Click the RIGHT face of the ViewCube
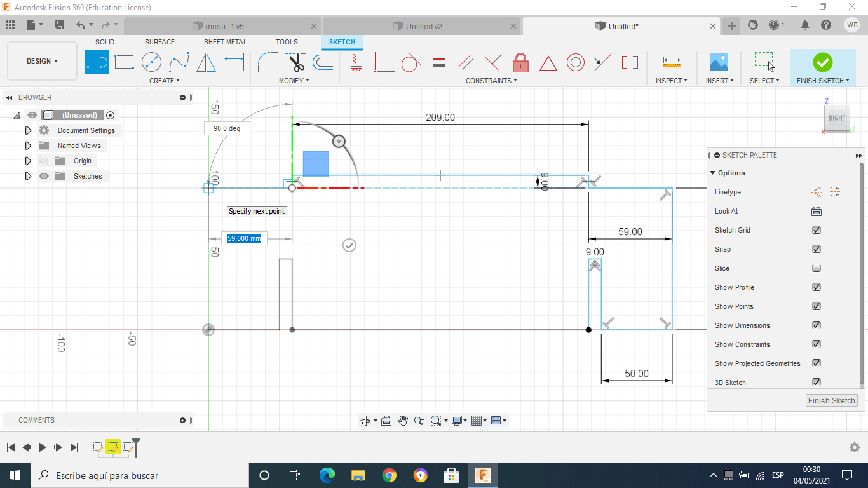868x488 pixels. (x=837, y=118)
